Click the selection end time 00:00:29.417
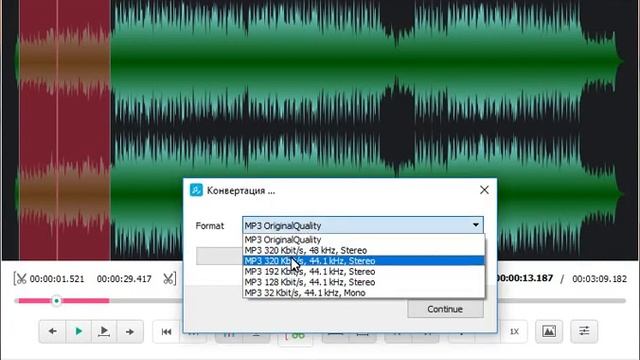The width and height of the screenshot is (640, 360). point(124,279)
